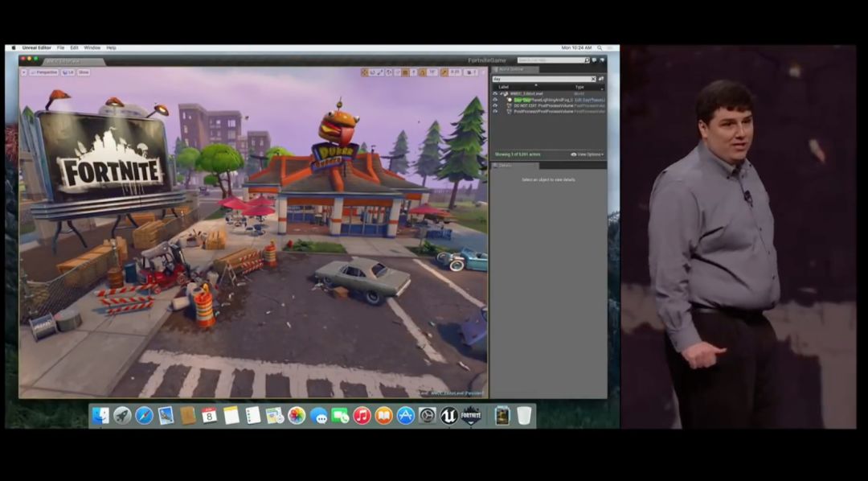This screenshot has height=481, width=868.
Task: Open Photos app from the dock
Action: [x=297, y=415]
